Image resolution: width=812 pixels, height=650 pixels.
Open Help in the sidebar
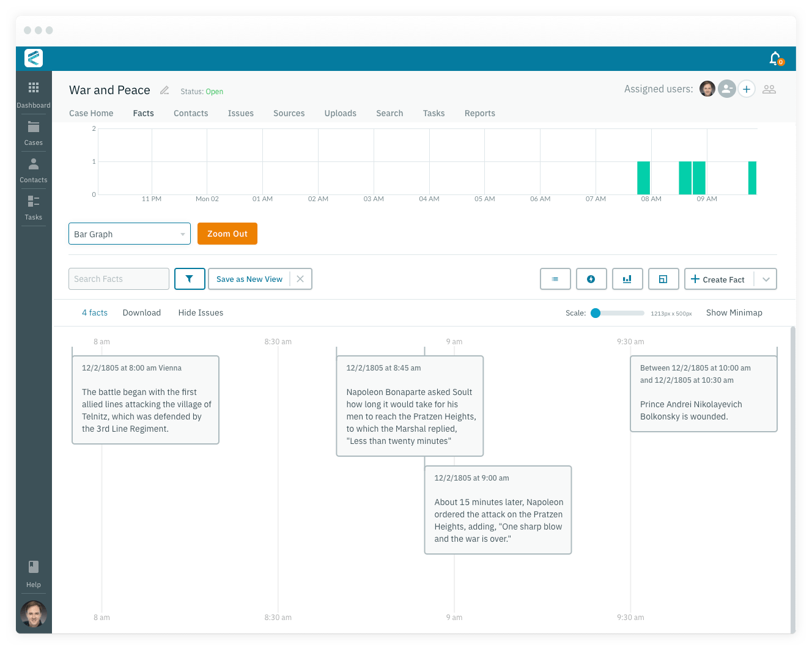point(34,575)
